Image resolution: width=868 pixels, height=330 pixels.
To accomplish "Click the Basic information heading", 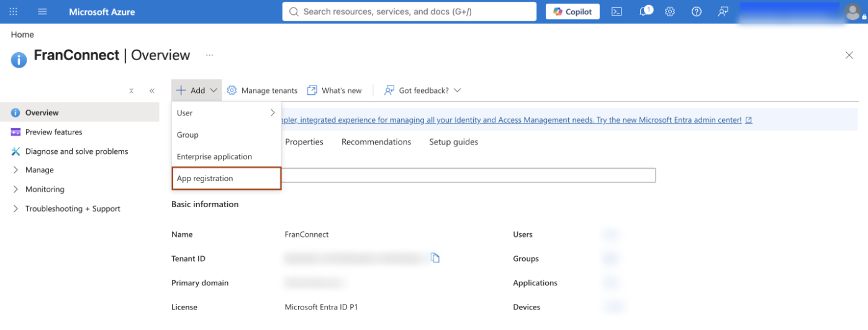I will [205, 204].
